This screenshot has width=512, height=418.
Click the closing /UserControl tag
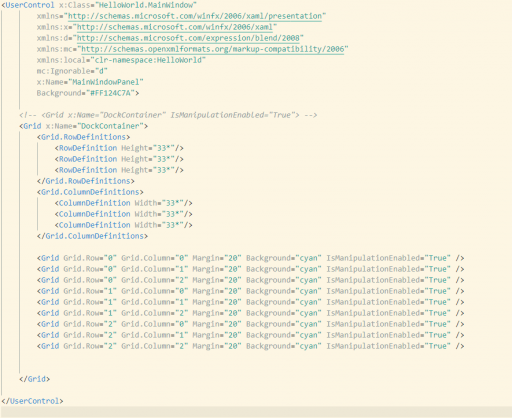[32, 401]
